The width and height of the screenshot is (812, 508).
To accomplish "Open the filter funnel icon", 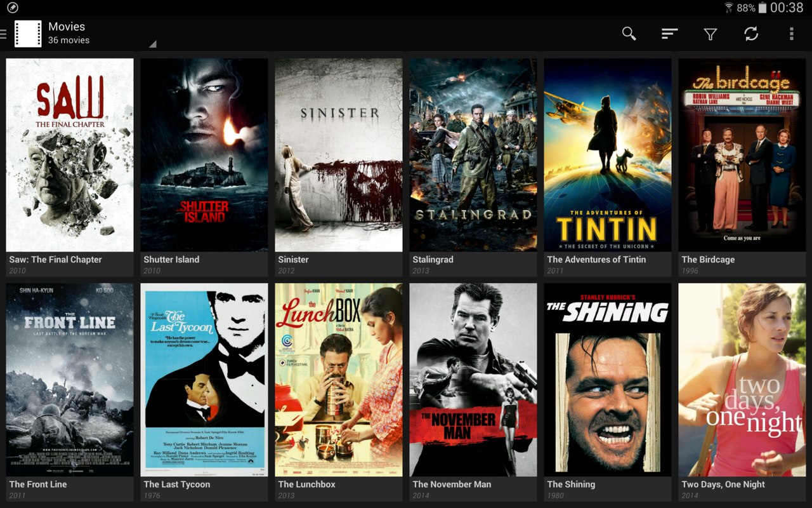I will (x=710, y=34).
